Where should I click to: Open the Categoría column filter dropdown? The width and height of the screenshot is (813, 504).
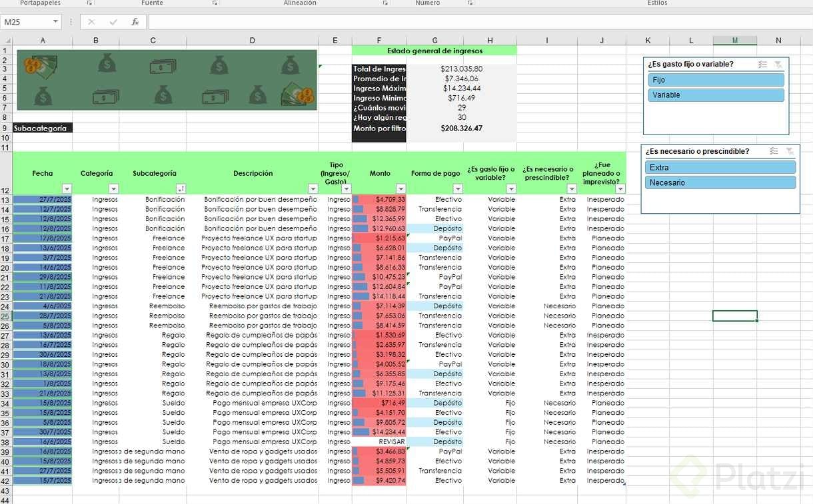coord(113,189)
